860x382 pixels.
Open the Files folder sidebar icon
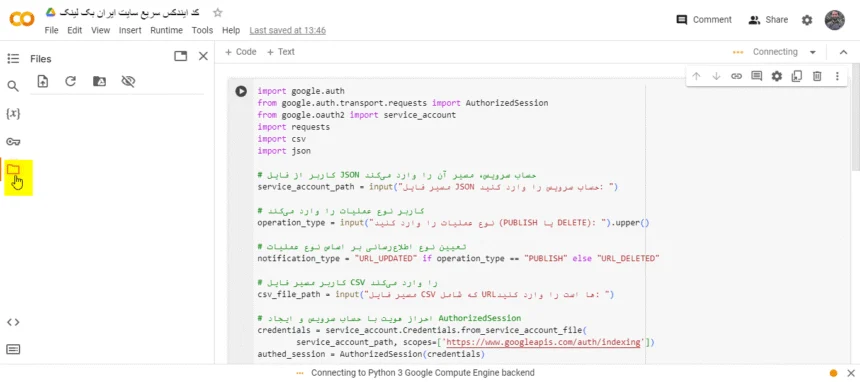tap(13, 170)
